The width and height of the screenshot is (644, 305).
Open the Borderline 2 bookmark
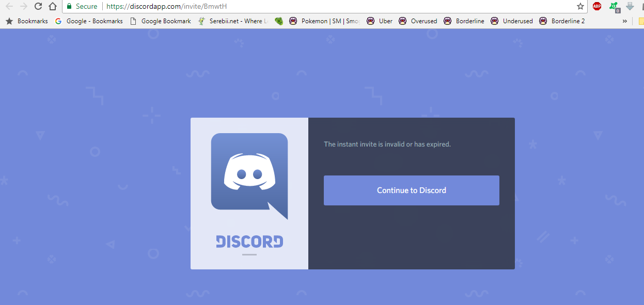click(562, 21)
